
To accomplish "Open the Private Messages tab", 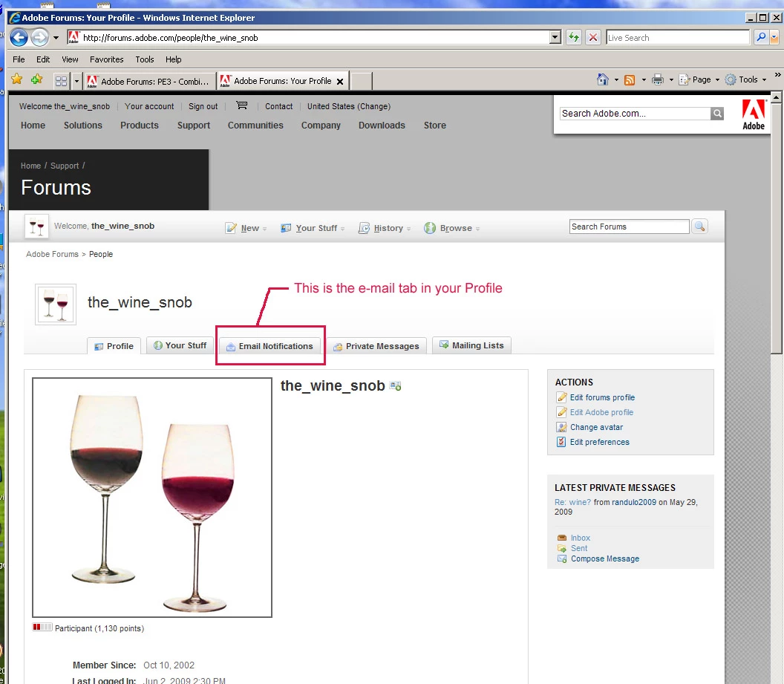I will pos(376,346).
